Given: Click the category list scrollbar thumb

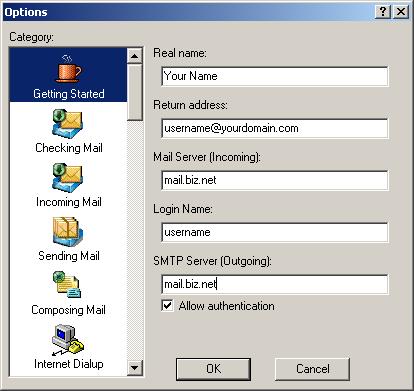Looking at the screenshot, I should tap(135, 92).
